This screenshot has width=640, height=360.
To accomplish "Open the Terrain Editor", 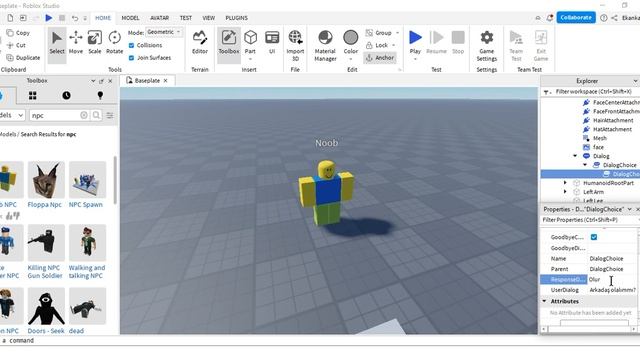I will 200,43.
